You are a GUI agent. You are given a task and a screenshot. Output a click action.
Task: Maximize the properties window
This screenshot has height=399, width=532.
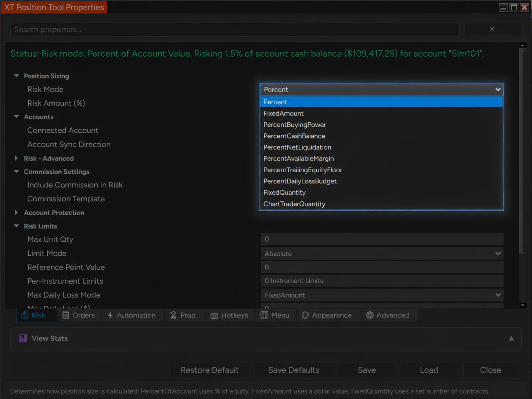pyautogui.click(x=514, y=7)
